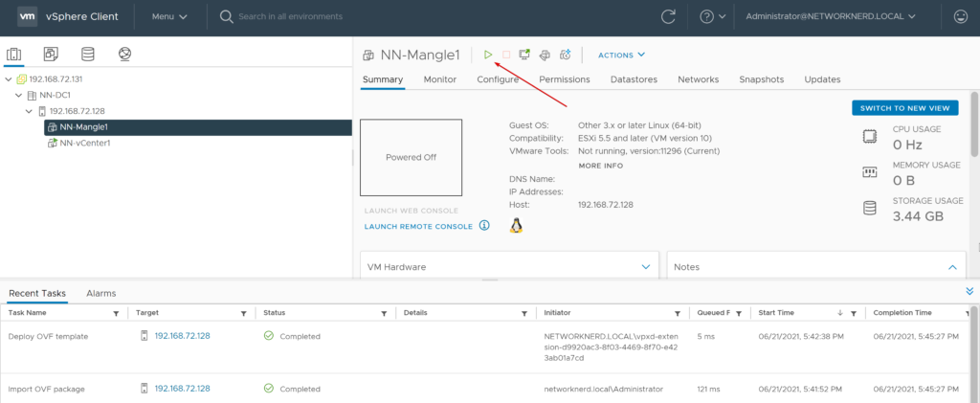Filter the Initiator column
980x403 pixels.
[678, 313]
